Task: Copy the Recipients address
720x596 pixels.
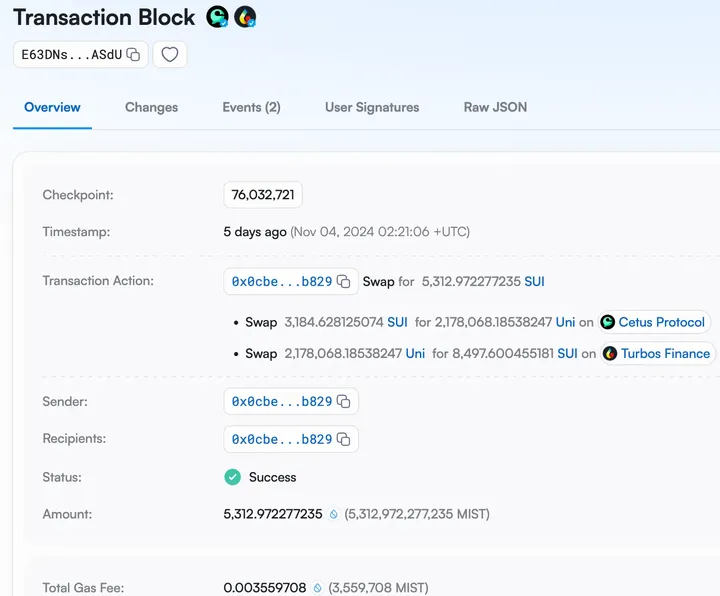Action: pyautogui.click(x=343, y=439)
